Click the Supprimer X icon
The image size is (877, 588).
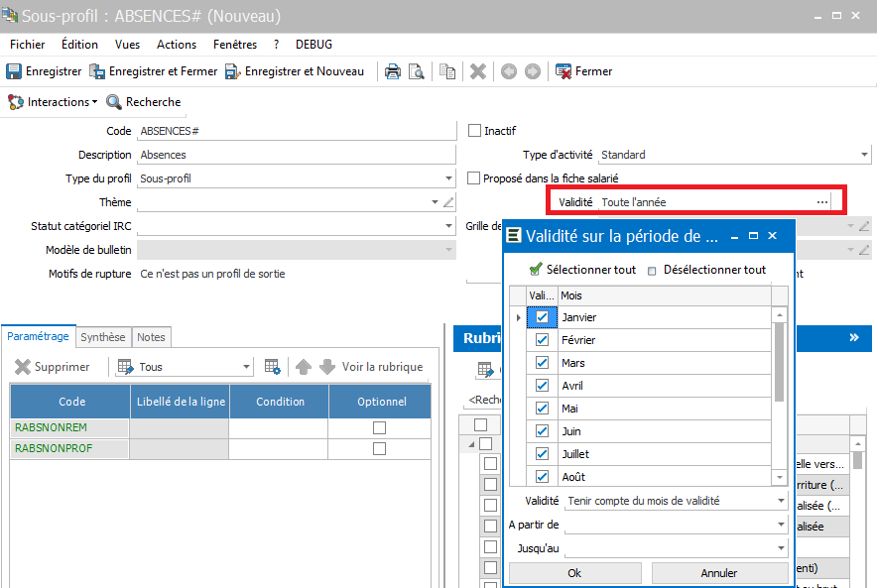[23, 367]
